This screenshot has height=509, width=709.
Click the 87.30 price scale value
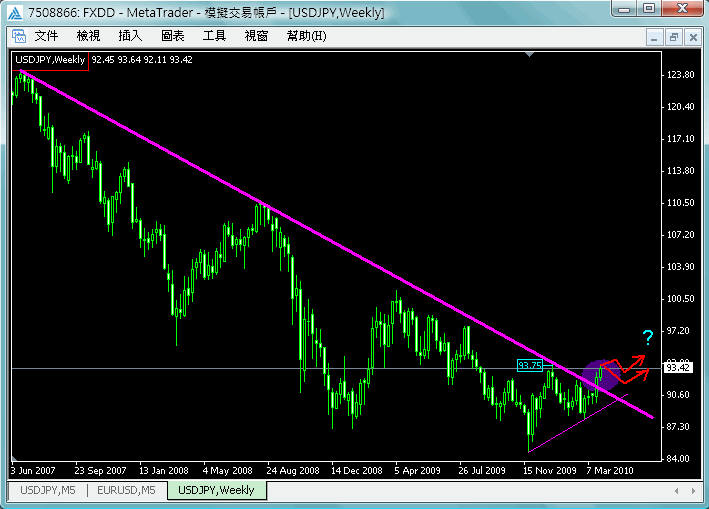click(678, 427)
